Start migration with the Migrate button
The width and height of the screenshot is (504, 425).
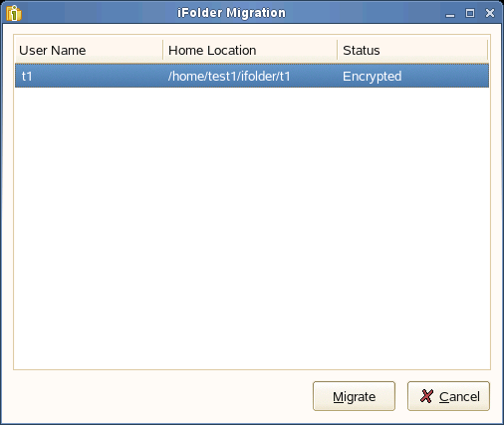point(354,396)
